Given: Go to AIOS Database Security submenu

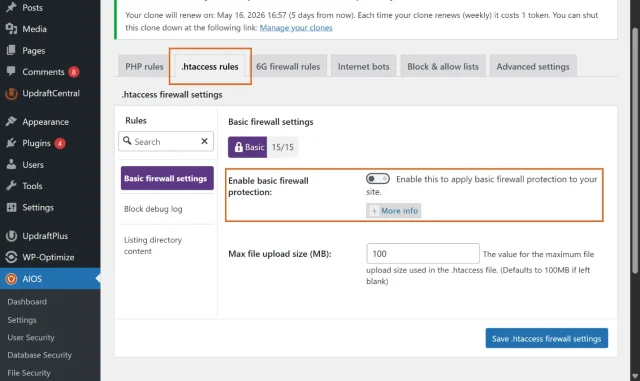Looking at the screenshot, I should click(x=40, y=355).
